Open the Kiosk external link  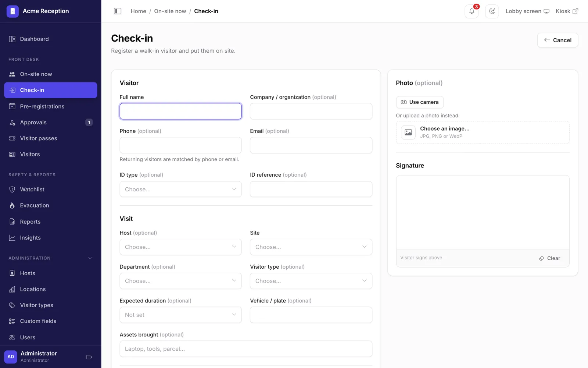(x=567, y=11)
